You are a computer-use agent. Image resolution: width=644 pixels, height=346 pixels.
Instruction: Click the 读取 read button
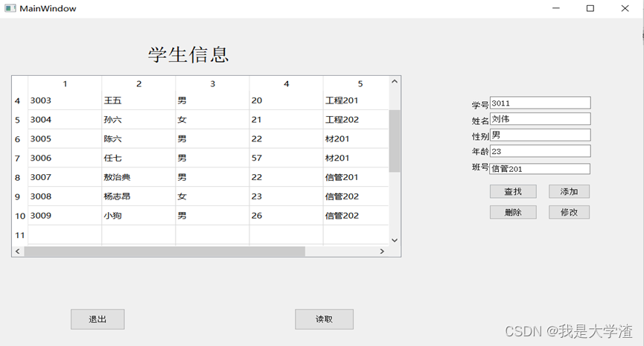[324, 319]
